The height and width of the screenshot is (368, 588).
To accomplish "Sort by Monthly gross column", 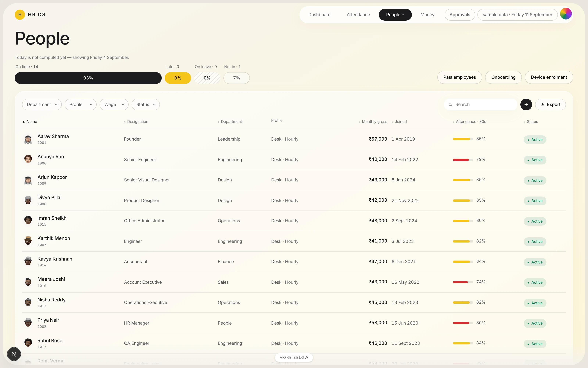I will (x=373, y=121).
